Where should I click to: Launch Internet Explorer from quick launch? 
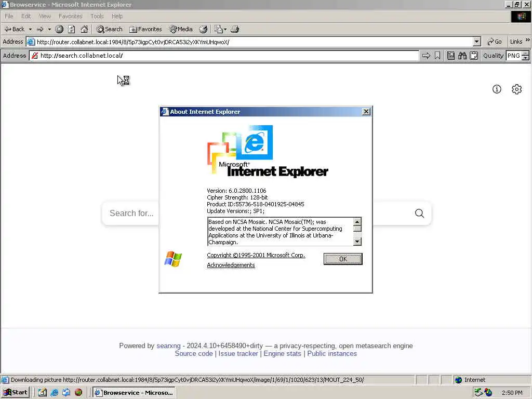pos(54,392)
